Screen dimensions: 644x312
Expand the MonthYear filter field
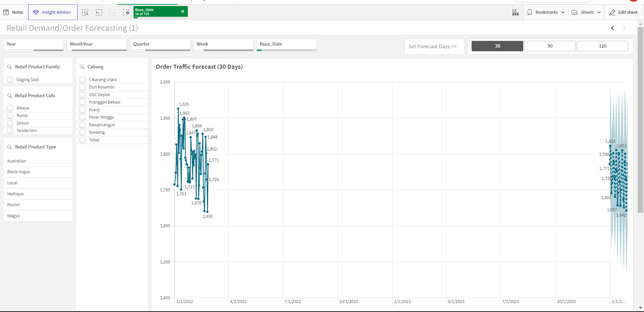(x=97, y=44)
